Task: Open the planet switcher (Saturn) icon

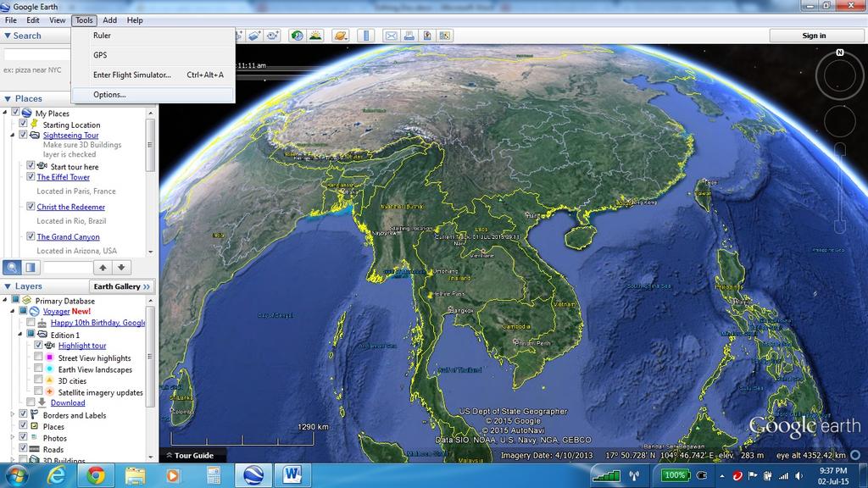Action: pyautogui.click(x=341, y=36)
